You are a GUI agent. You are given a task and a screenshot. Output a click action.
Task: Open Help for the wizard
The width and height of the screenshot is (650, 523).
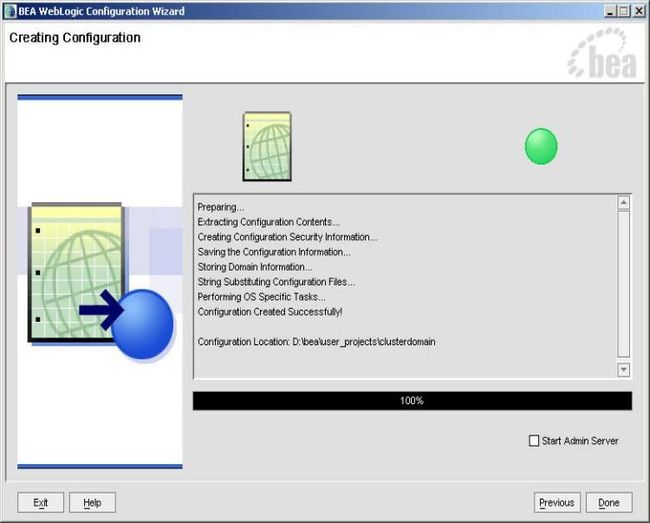[x=92, y=502]
